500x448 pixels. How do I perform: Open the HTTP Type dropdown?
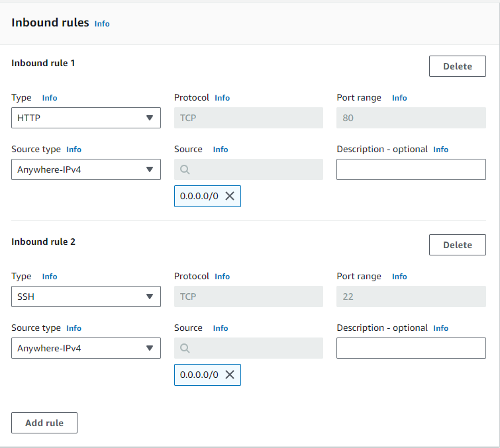click(x=86, y=118)
